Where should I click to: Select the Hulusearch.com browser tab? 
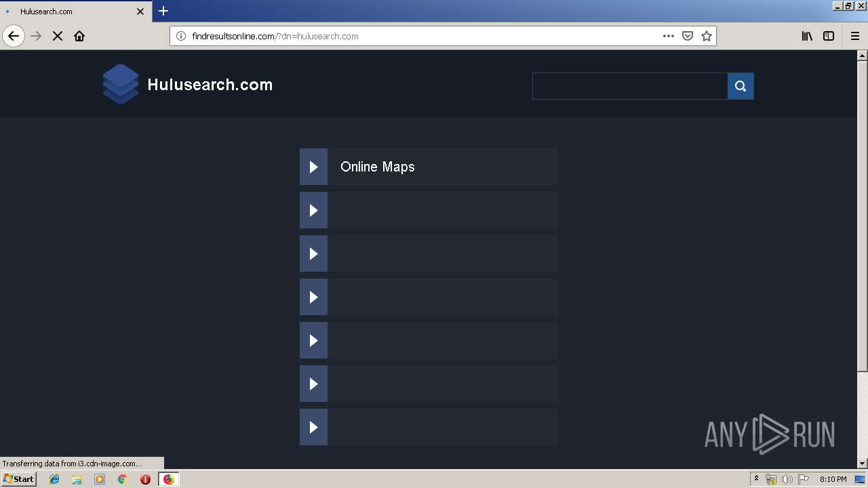[x=76, y=12]
